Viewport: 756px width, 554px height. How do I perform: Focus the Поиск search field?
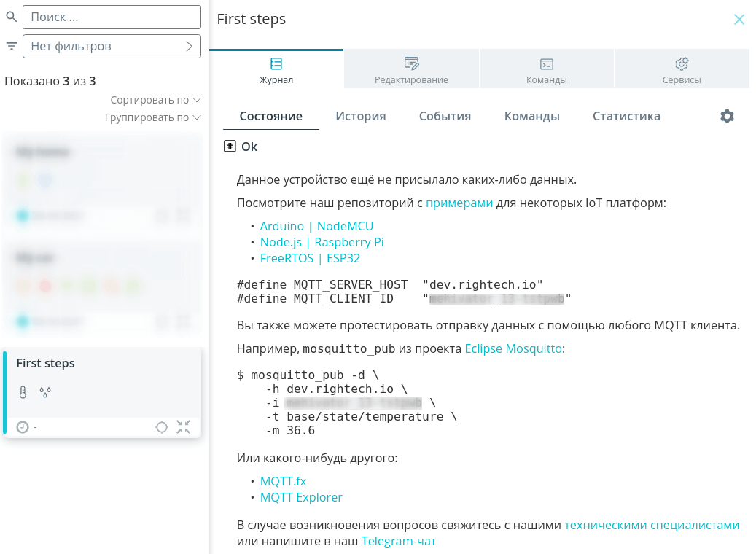[x=112, y=17]
